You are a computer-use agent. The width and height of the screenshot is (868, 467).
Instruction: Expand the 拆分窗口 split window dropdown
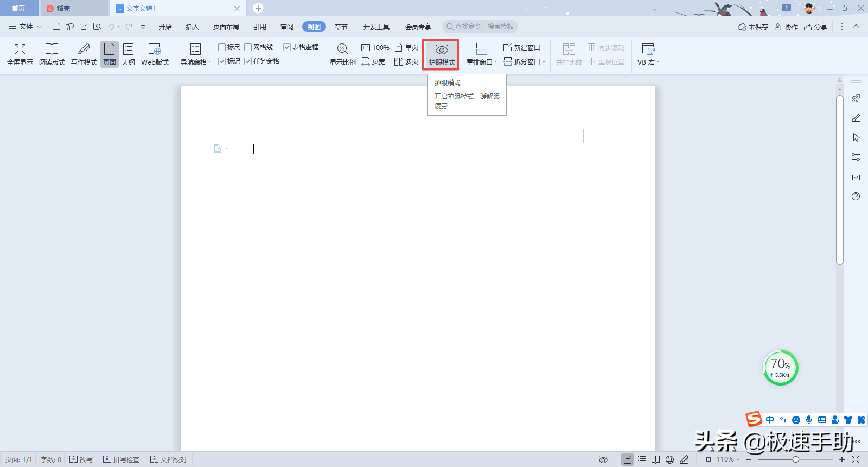(x=525, y=61)
